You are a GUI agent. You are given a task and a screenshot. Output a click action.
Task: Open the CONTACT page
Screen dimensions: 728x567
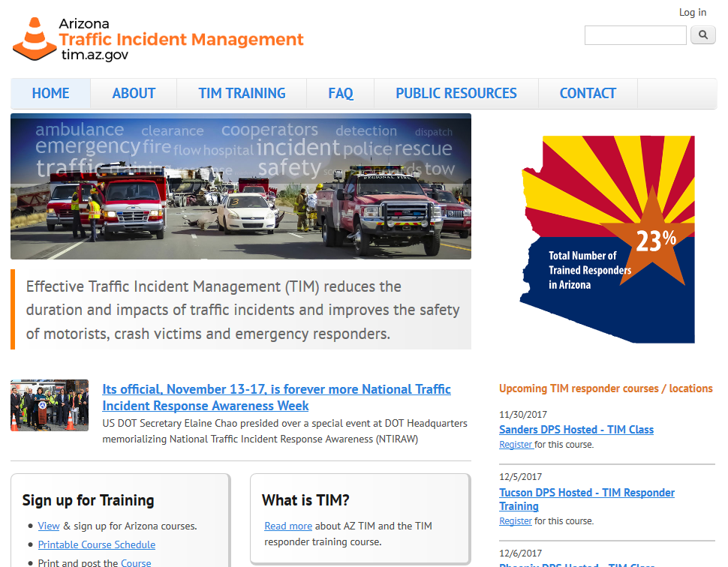pos(588,93)
